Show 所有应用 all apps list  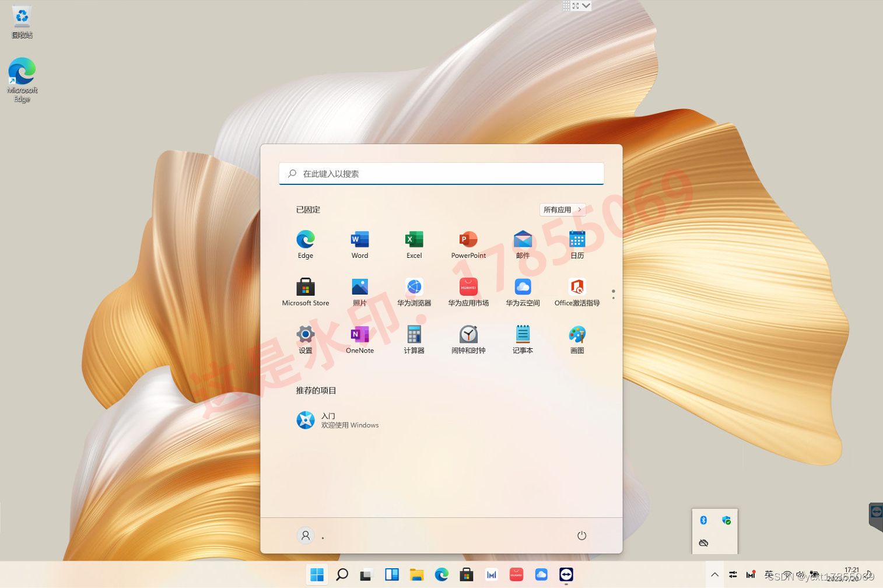(562, 209)
